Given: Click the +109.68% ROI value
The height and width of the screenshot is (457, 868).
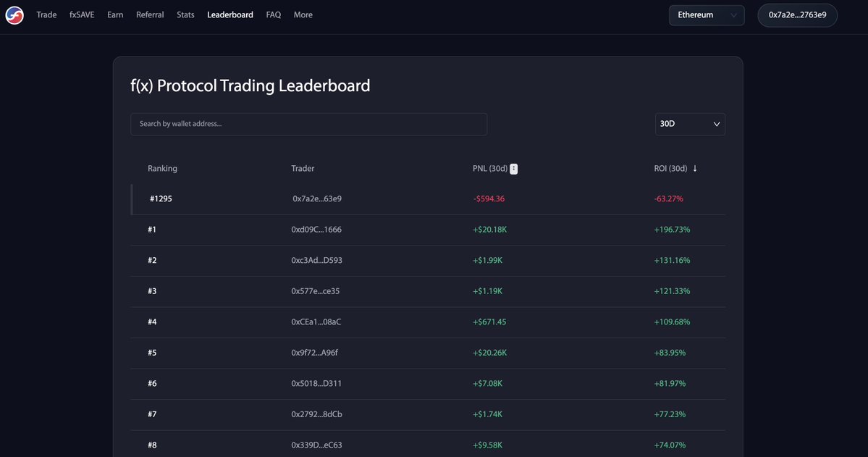Looking at the screenshot, I should tap(672, 322).
